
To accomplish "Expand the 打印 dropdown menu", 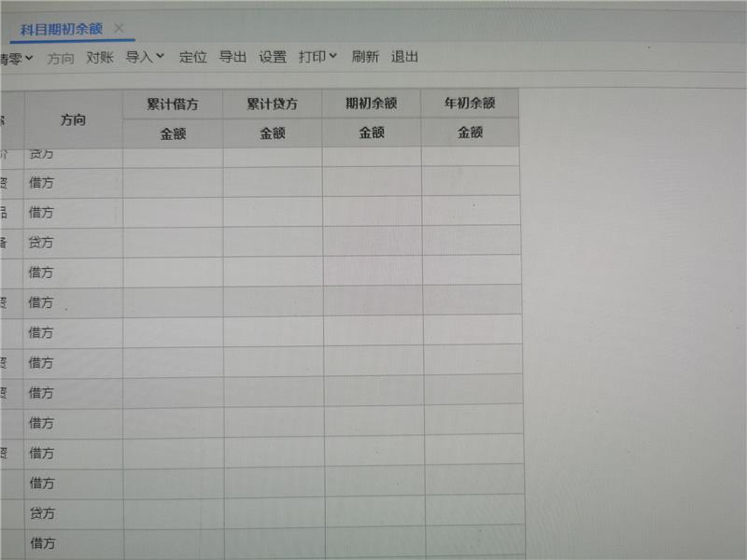I will pyautogui.click(x=317, y=57).
